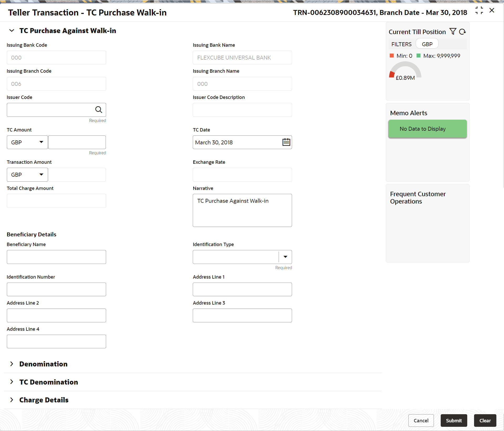Image resolution: width=504 pixels, height=431 pixels.
Task: Open the TC Amount currency dropdown
Action: pyautogui.click(x=27, y=142)
